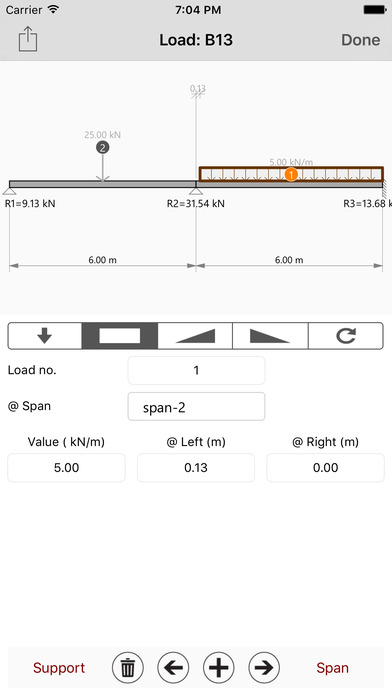Viewport: 392px width, 696px height.
Task: Choose the moment rotation load type
Action: click(x=345, y=336)
